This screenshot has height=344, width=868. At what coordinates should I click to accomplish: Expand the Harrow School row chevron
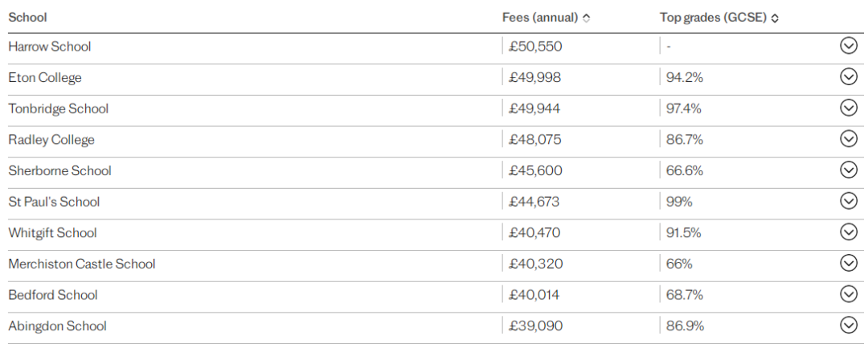pos(849,47)
